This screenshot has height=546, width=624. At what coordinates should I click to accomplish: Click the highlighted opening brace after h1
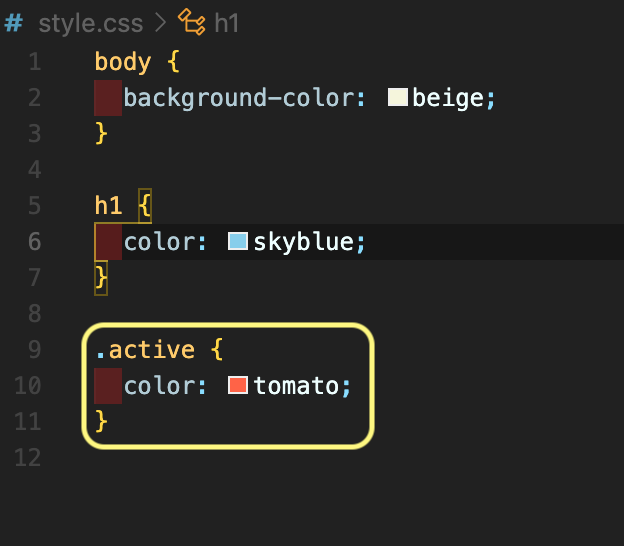pyautogui.click(x=145, y=206)
